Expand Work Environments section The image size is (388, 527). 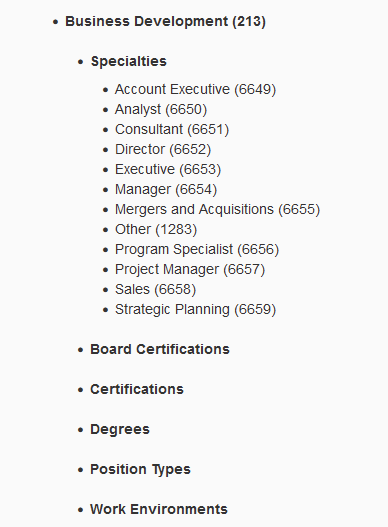coord(159,510)
